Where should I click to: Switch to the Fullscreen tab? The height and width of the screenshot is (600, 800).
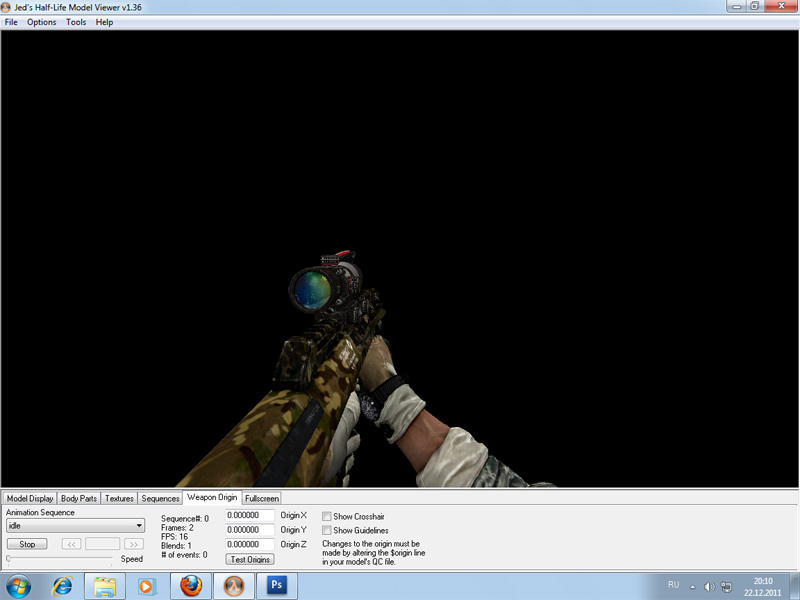262,498
